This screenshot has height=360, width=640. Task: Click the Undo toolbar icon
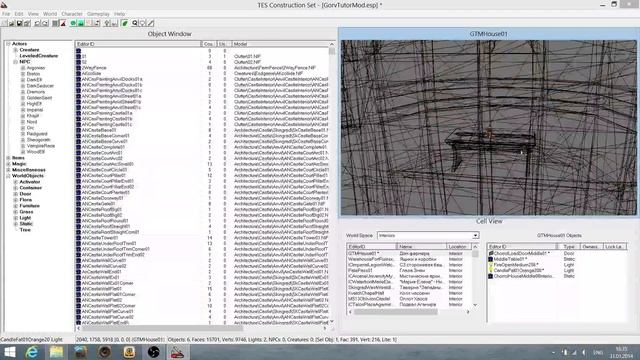38,23
